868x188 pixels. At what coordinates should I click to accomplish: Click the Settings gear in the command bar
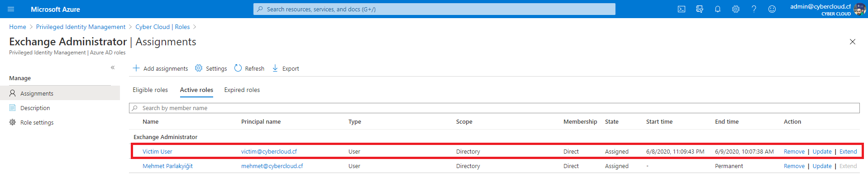[x=199, y=68]
